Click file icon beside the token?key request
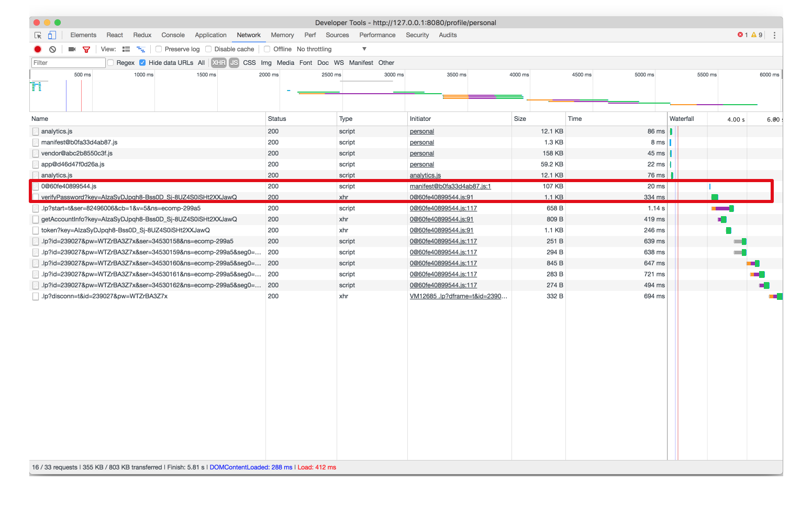Screen dimensions: 812x516 point(36,230)
